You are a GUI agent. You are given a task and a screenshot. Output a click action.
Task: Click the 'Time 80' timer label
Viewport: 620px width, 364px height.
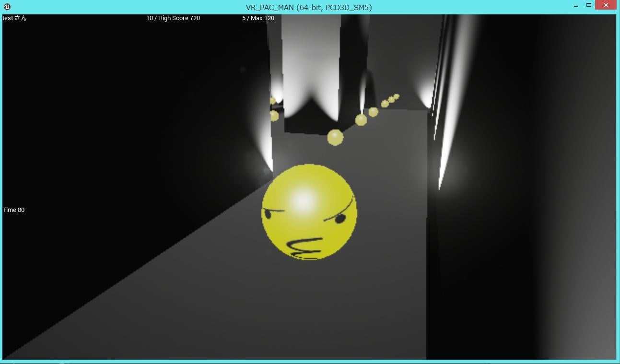tap(13, 210)
